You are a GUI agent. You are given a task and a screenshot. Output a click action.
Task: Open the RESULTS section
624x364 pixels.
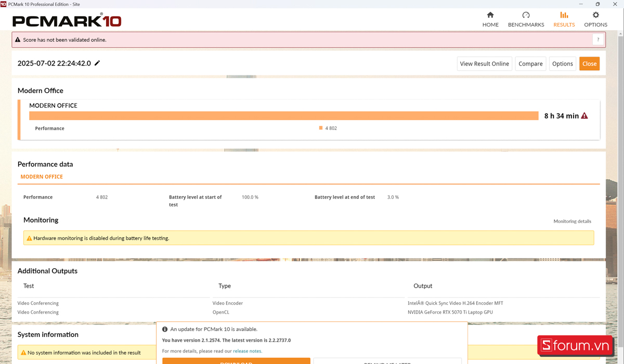pyautogui.click(x=564, y=19)
